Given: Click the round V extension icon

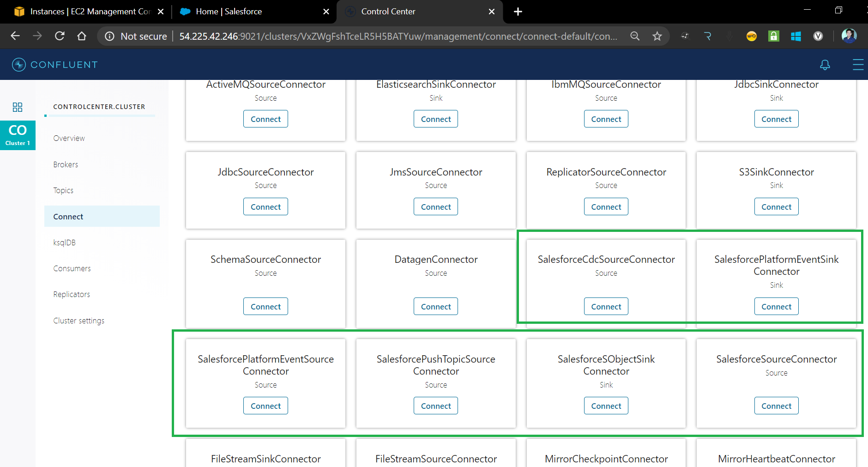Looking at the screenshot, I should 818,36.
